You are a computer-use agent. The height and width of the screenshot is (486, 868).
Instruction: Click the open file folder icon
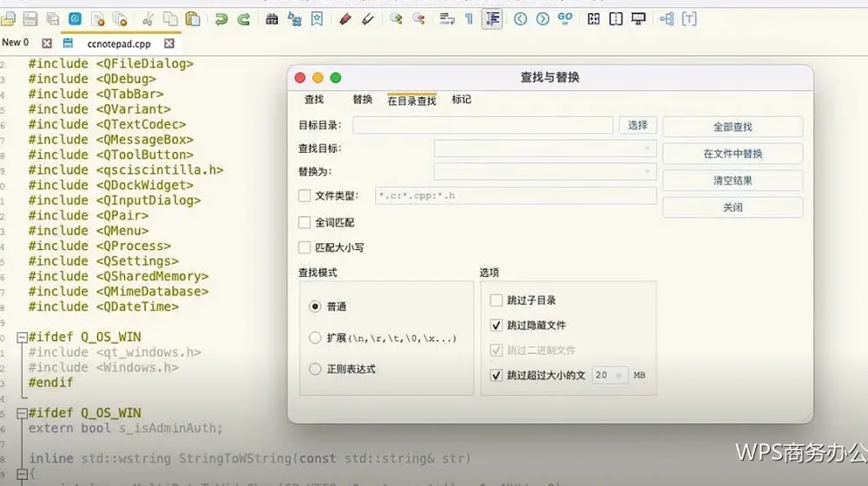click(x=9, y=19)
